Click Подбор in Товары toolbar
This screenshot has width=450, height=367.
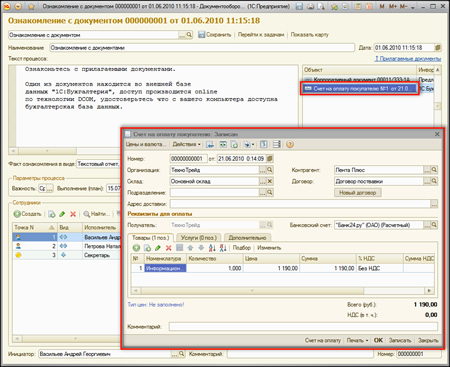[242, 248]
